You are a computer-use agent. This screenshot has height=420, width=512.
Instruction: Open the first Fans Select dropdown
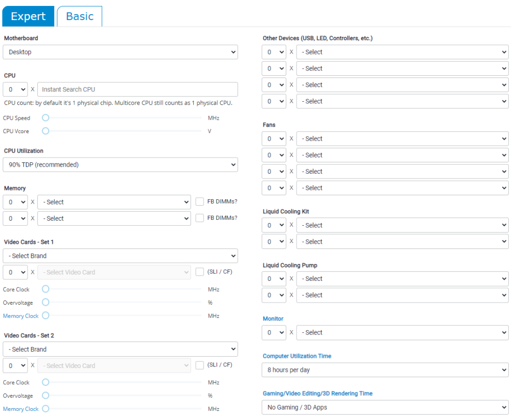pyautogui.click(x=402, y=139)
